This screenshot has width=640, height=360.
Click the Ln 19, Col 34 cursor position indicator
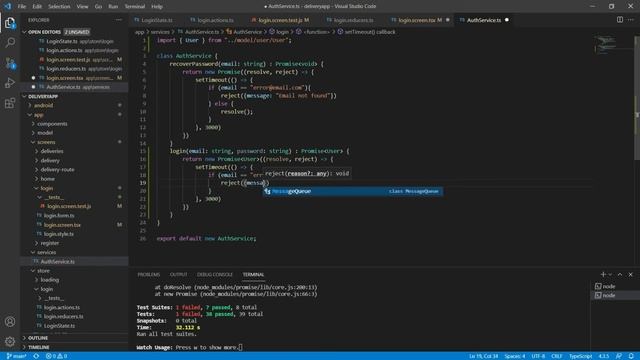[x=483, y=356]
